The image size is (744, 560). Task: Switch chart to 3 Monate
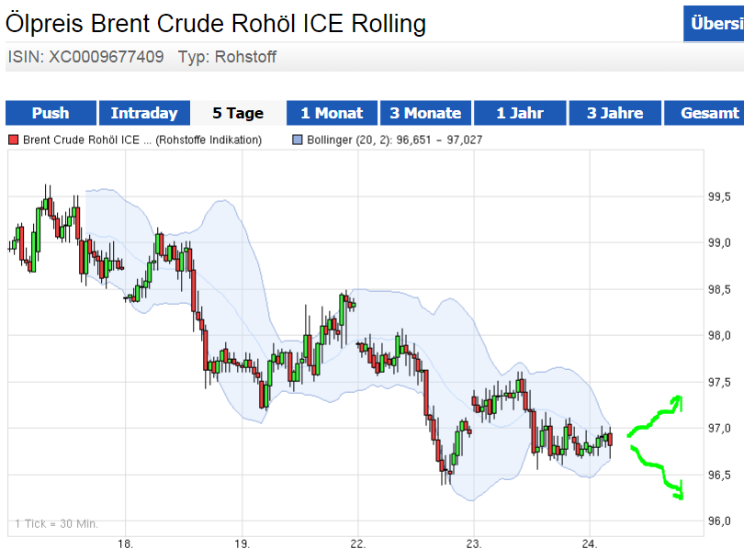425,113
